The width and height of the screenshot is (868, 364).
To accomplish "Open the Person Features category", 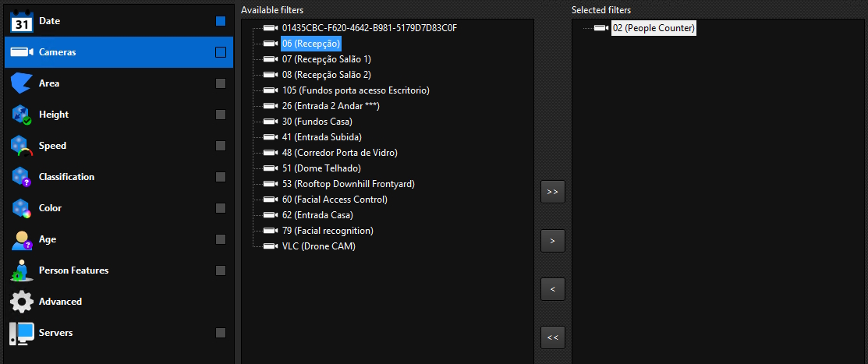I will [119, 270].
